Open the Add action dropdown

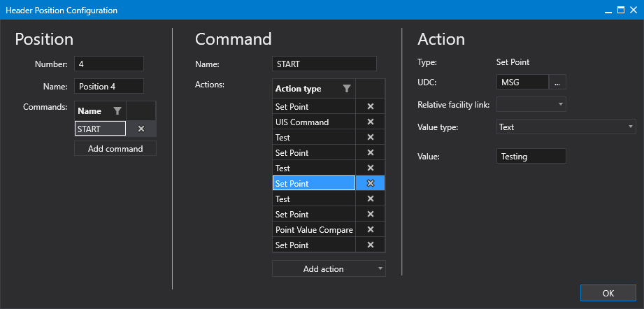329,268
